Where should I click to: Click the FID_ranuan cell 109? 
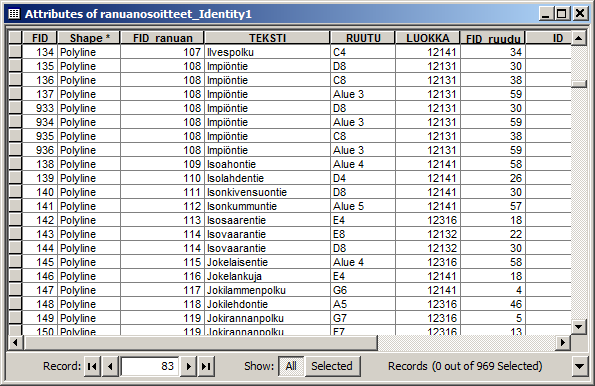pyautogui.click(x=162, y=164)
